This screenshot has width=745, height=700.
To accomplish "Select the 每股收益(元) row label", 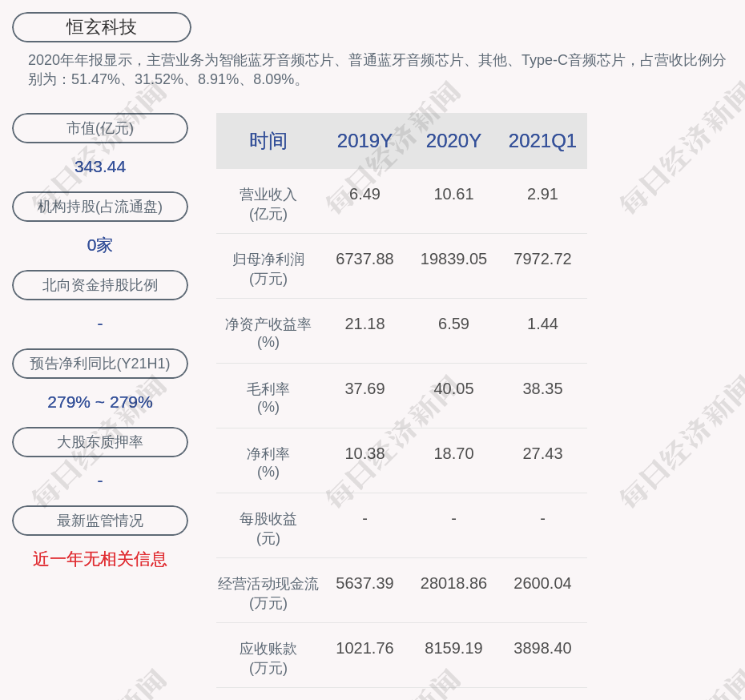I will [x=268, y=528].
